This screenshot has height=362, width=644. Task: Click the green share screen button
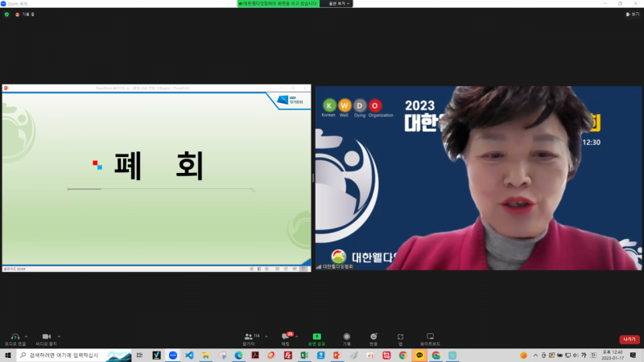click(316, 336)
